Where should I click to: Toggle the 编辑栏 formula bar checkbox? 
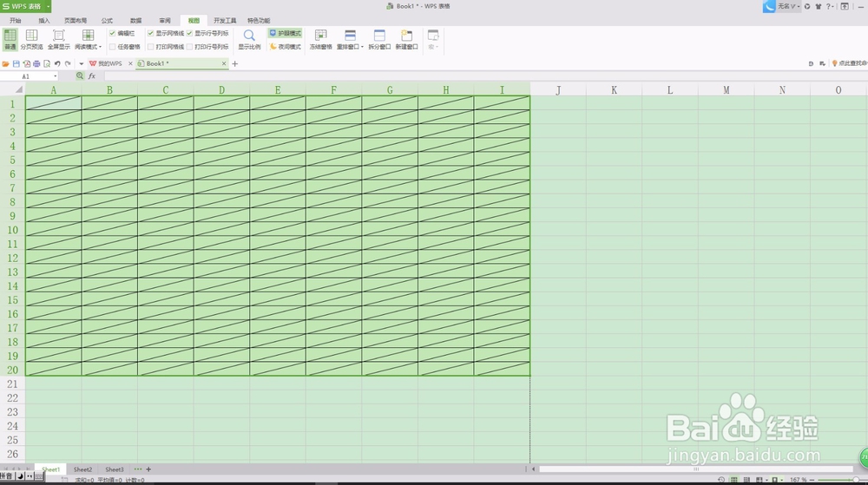click(112, 33)
